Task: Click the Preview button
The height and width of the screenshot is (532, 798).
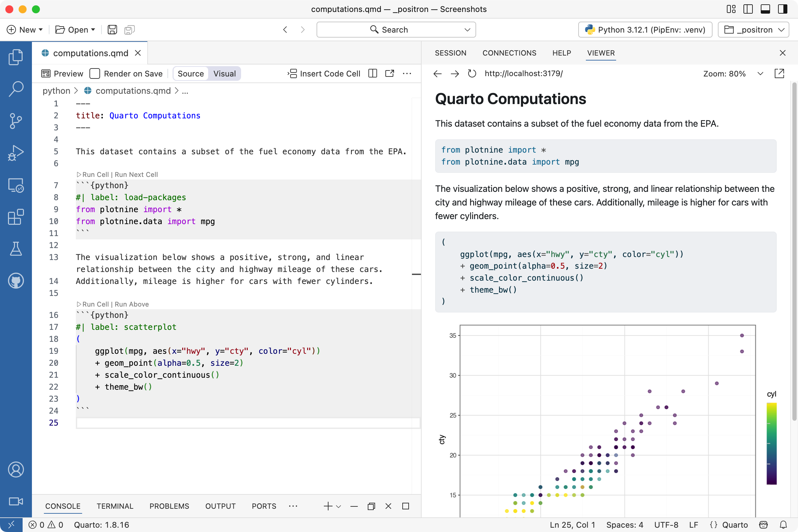Action: (x=62, y=73)
